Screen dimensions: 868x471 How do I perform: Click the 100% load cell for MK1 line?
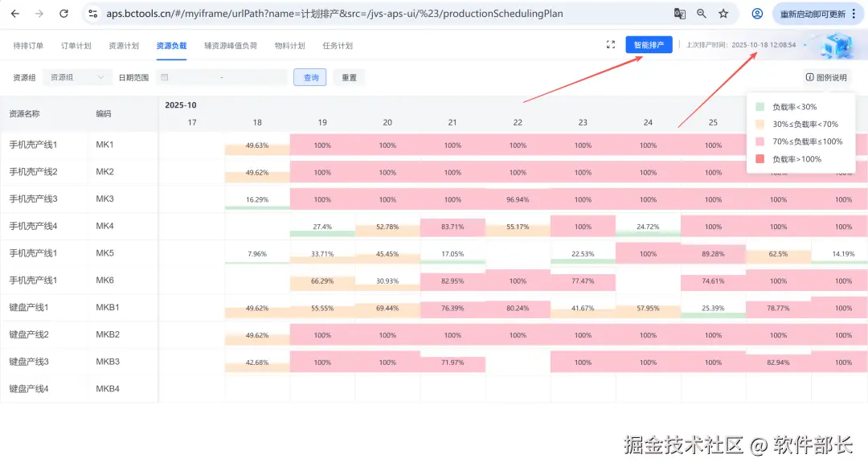(322, 145)
